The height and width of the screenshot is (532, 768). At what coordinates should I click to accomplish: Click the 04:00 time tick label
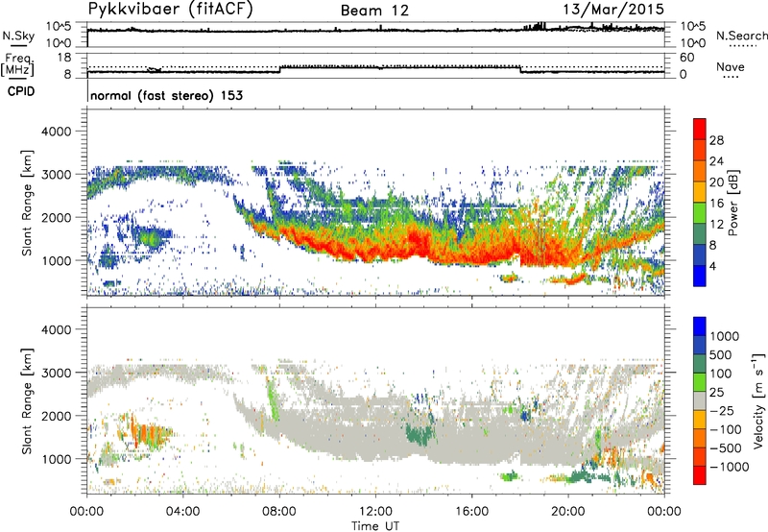(182, 512)
